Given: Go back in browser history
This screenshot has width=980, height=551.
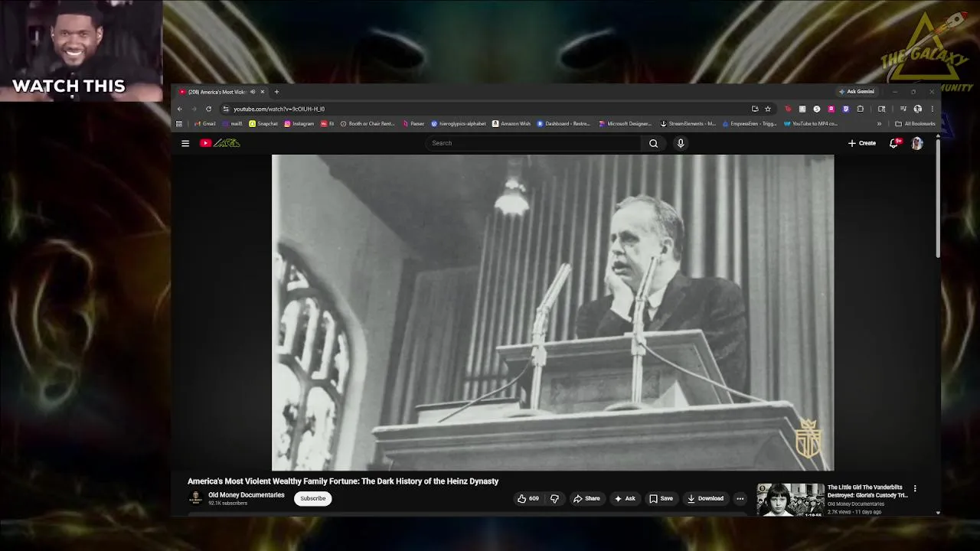Looking at the screenshot, I should coord(180,109).
